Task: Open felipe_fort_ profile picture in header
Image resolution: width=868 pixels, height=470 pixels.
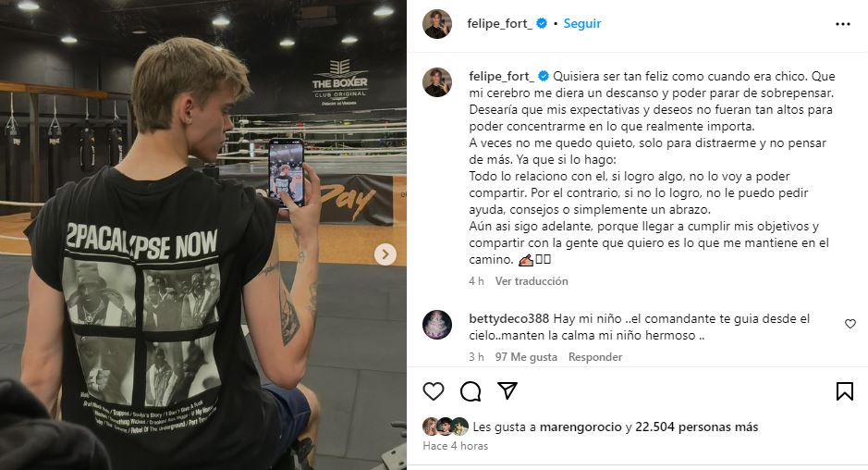Action: pyautogui.click(x=437, y=24)
